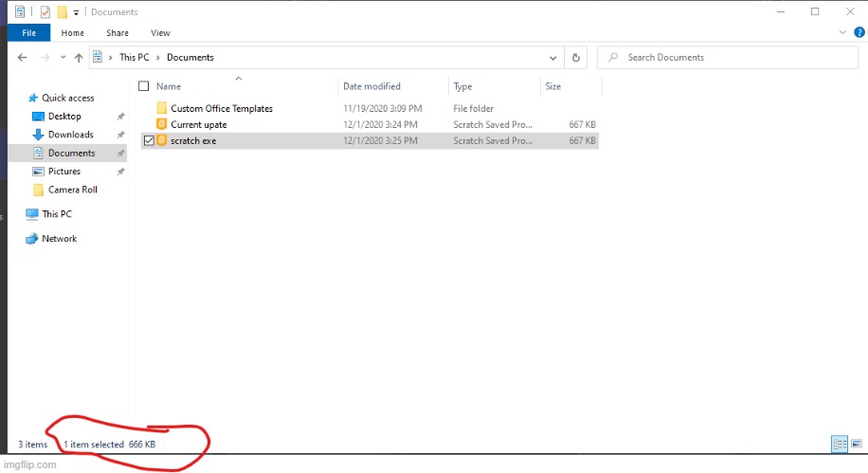Image resolution: width=868 pixels, height=473 pixels.
Task: Sort files by the Date modified column
Action: (371, 86)
